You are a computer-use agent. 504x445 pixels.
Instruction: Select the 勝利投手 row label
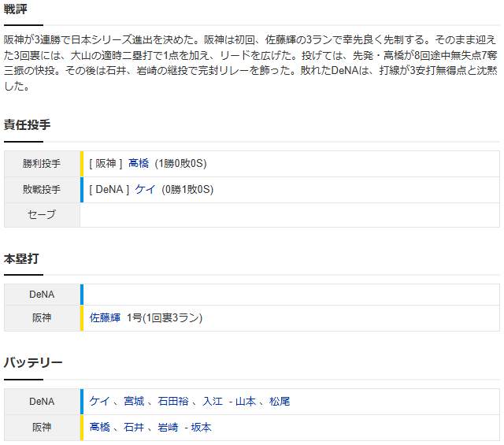[x=42, y=163]
